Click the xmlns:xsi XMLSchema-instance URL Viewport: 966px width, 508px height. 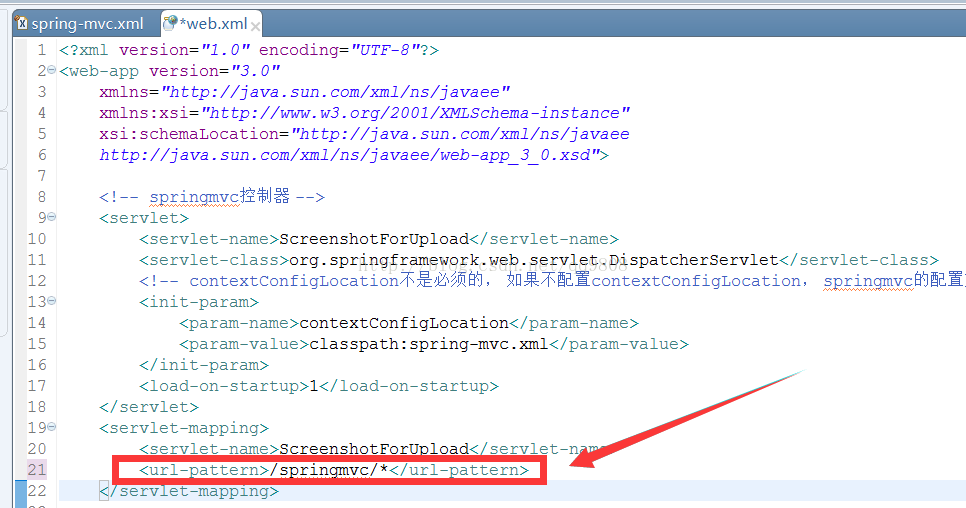click(x=416, y=113)
